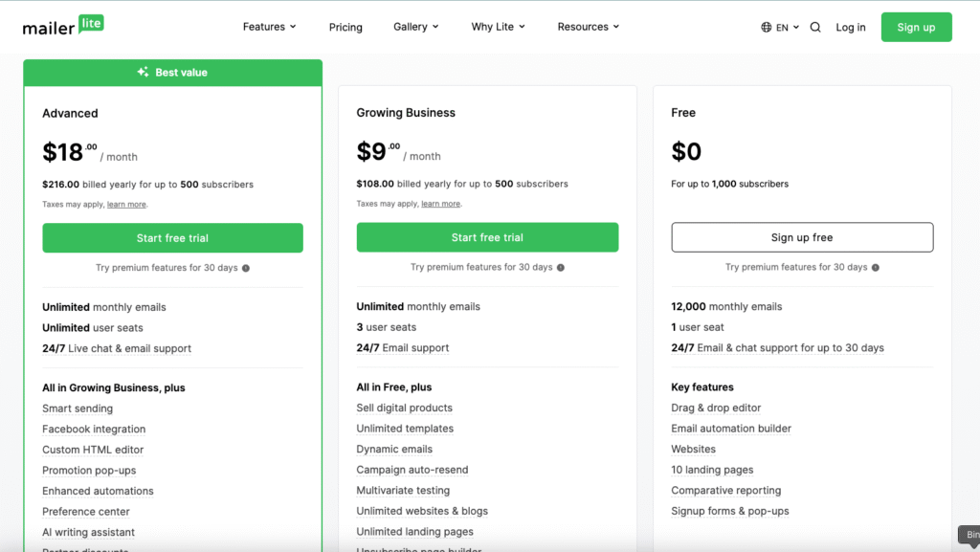The width and height of the screenshot is (980, 552).
Task: Expand the Why Lite menu
Action: (498, 27)
